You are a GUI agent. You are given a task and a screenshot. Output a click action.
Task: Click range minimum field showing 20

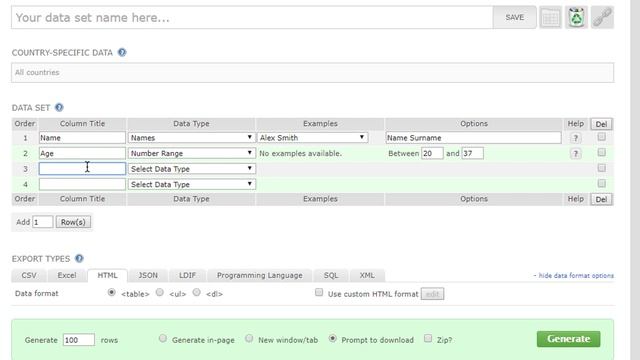432,153
